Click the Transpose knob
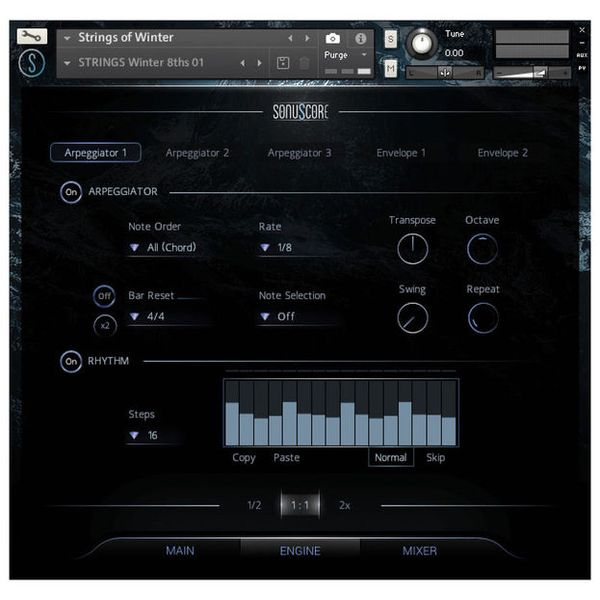Viewport: 600px width, 600px height. [x=412, y=248]
